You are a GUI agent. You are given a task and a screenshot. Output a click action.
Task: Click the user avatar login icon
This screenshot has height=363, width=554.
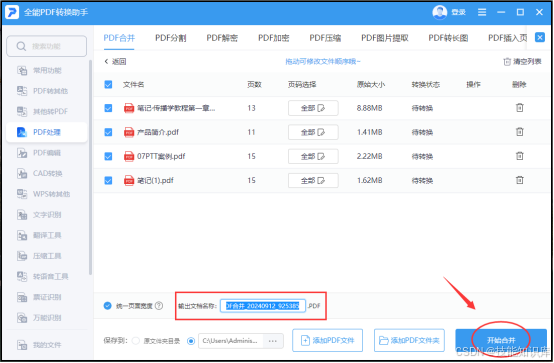[440, 12]
